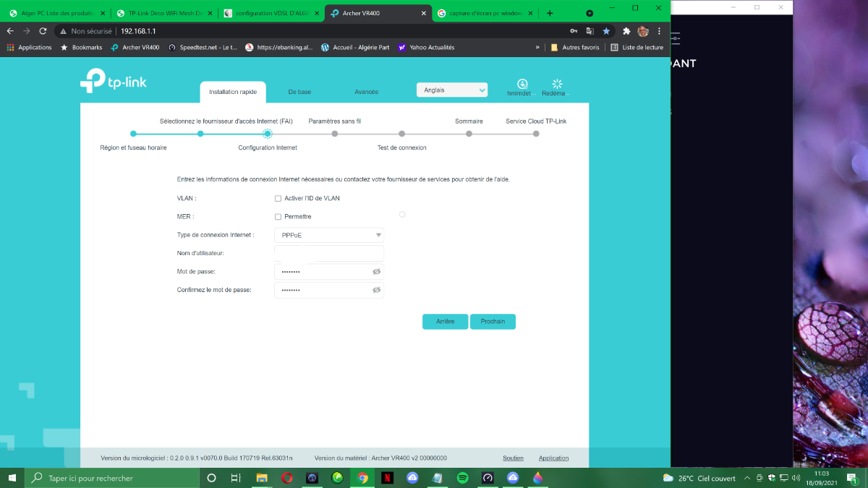
Task: Open the Chrome extensions puzzle icon
Action: (626, 31)
